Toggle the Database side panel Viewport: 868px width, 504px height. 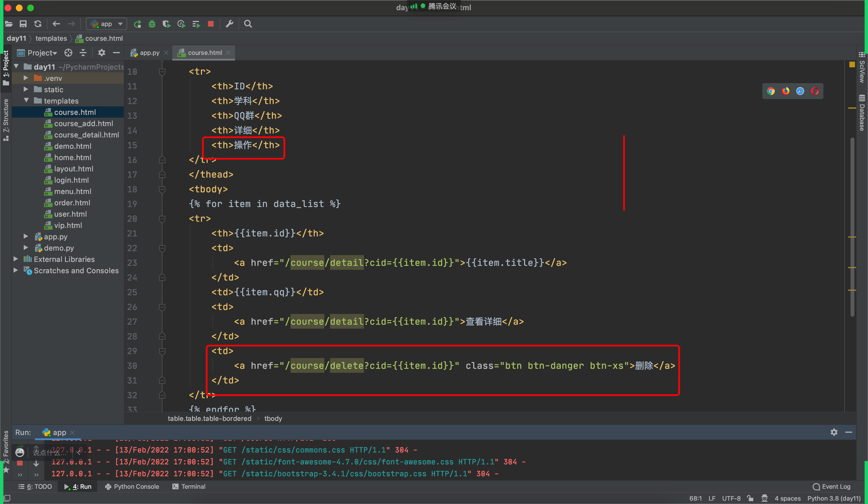(x=862, y=113)
